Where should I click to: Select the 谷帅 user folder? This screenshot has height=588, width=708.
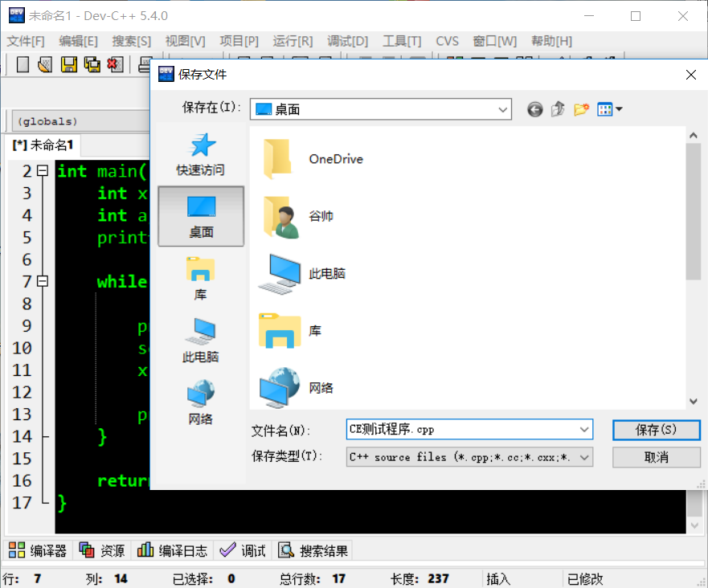(298, 216)
